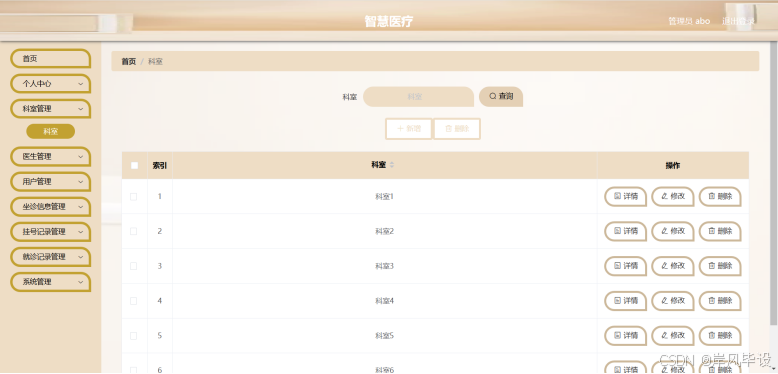Click 删除 for 科室5
Viewport: 778px width, 374px height.
tap(720, 335)
